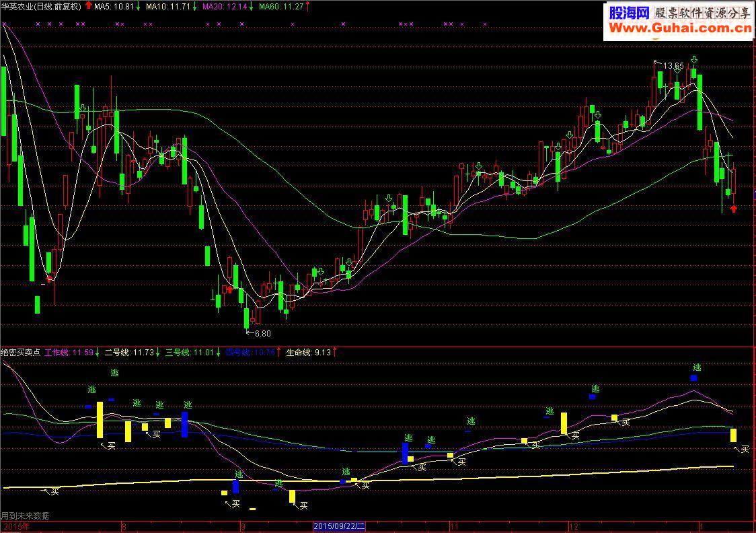Viewport: 756px width, 533px height.
Task: Click the month 12 tick on time axis
Action: (573, 527)
